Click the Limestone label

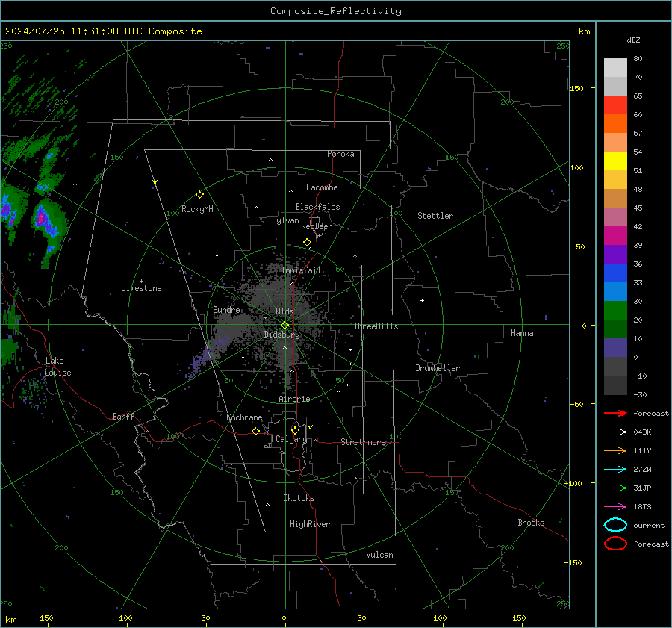141,288
